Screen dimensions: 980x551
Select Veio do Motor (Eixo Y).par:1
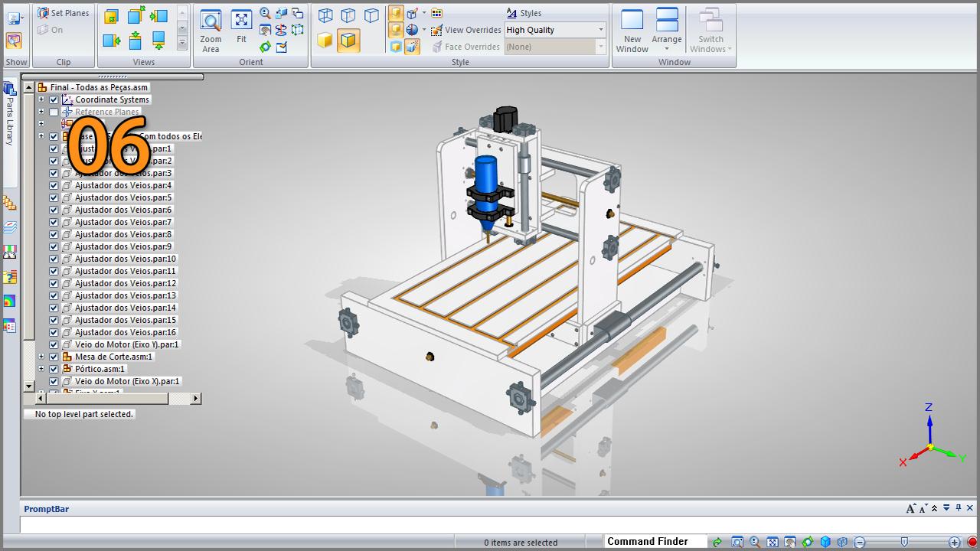[x=126, y=344]
